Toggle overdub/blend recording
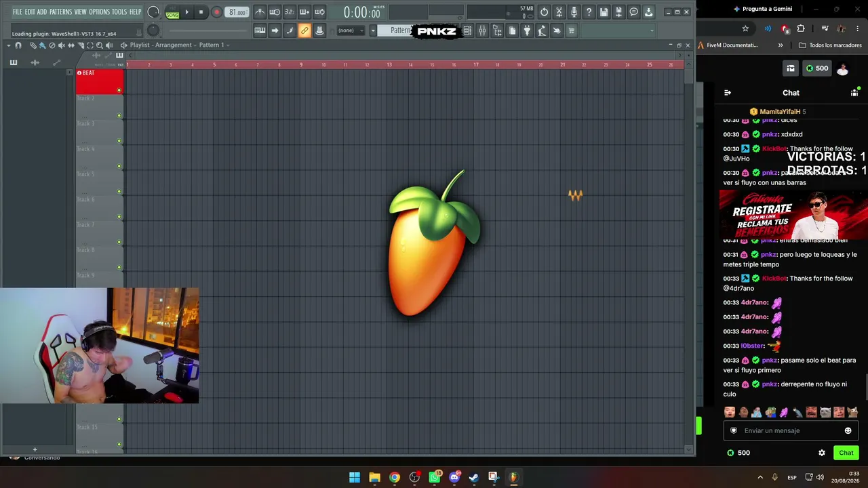Image resolution: width=868 pixels, height=488 pixels. click(x=304, y=12)
